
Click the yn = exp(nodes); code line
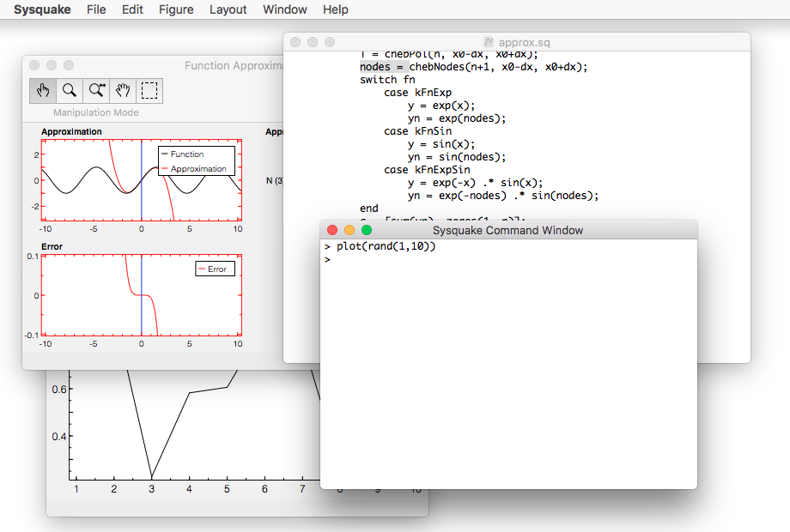pyautogui.click(x=457, y=118)
